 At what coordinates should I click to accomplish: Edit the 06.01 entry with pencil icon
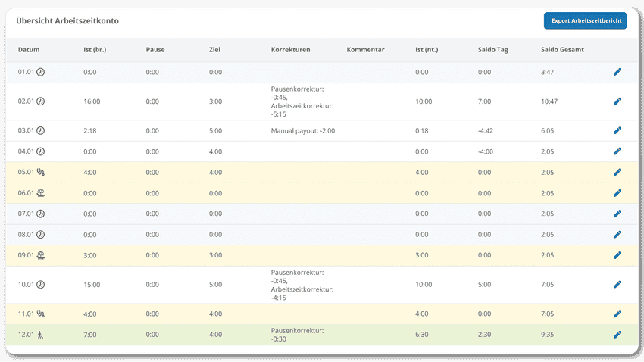pos(617,193)
